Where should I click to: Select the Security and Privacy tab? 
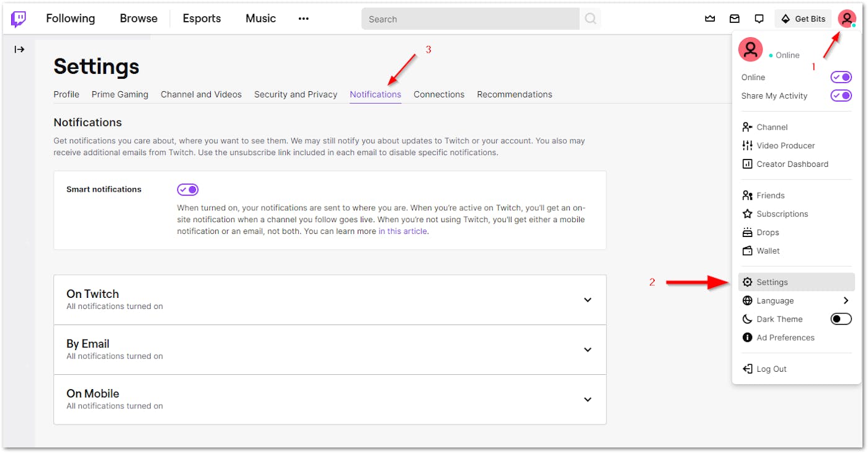pyautogui.click(x=296, y=94)
